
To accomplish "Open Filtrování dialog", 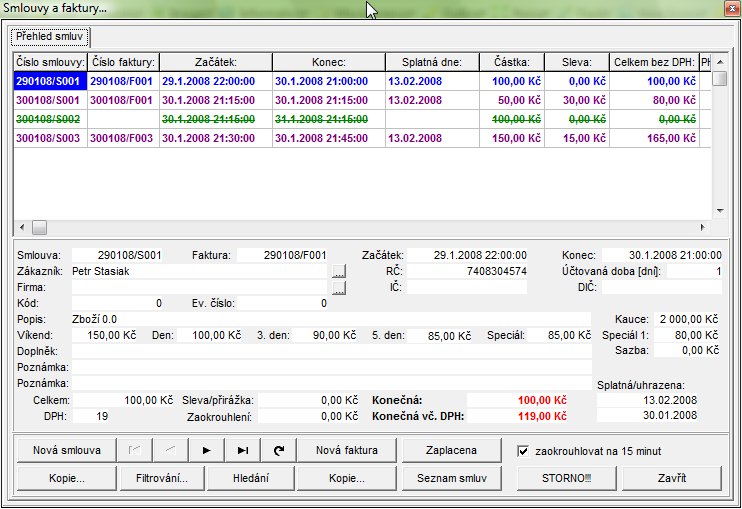I will point(164,478).
